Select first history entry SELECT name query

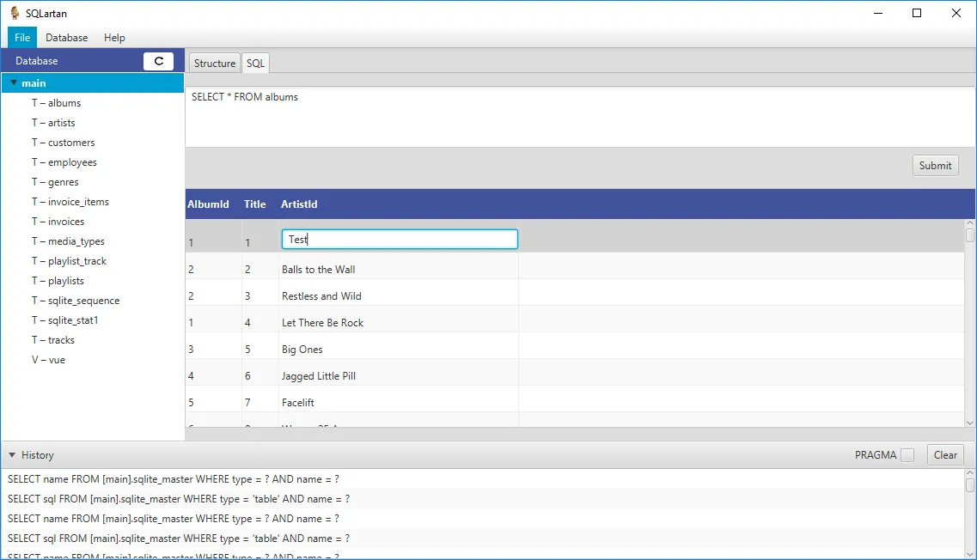tap(483, 479)
